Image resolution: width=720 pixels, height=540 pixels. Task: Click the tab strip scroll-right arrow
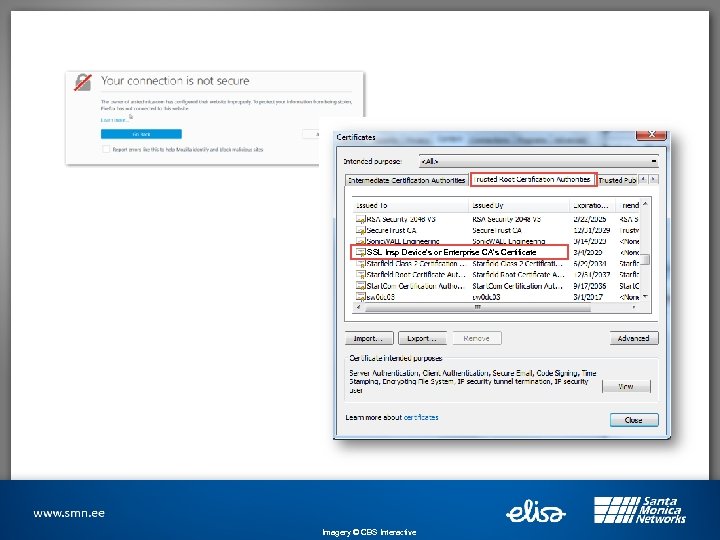[653, 179]
